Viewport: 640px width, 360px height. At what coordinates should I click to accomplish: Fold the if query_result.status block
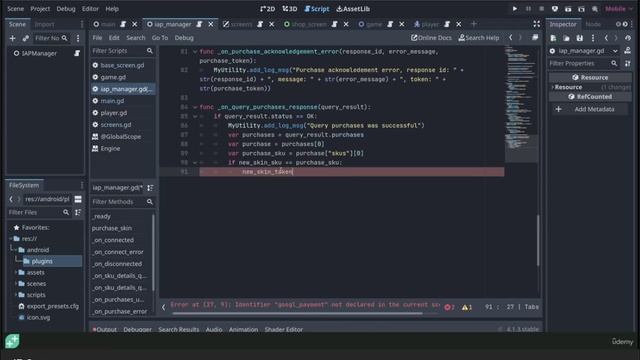(x=195, y=116)
